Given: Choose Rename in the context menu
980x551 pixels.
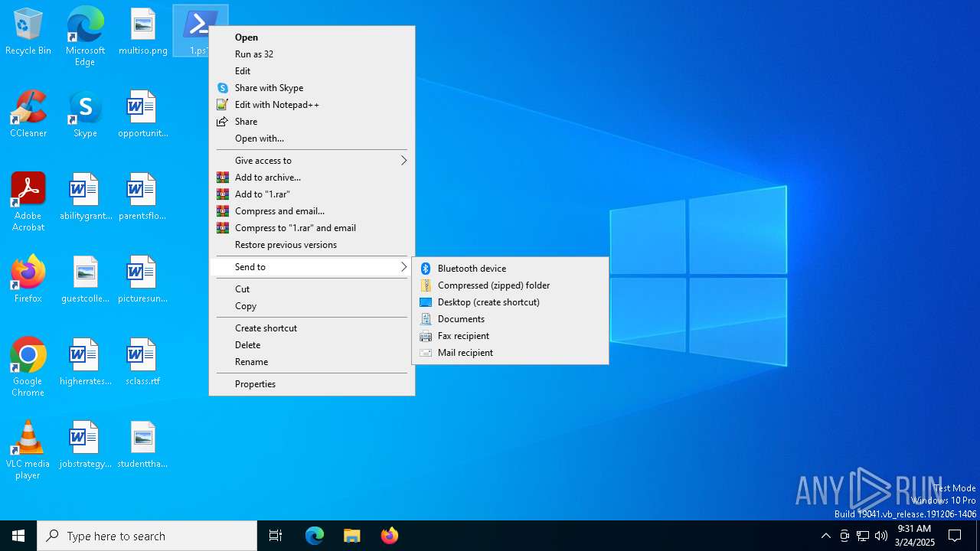Looking at the screenshot, I should coord(312,362).
